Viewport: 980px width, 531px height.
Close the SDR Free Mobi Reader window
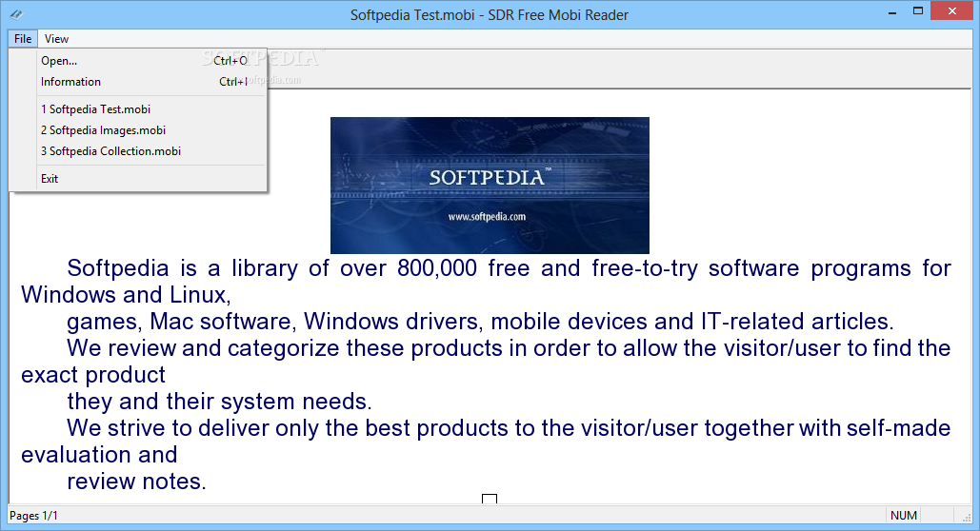[x=951, y=11]
